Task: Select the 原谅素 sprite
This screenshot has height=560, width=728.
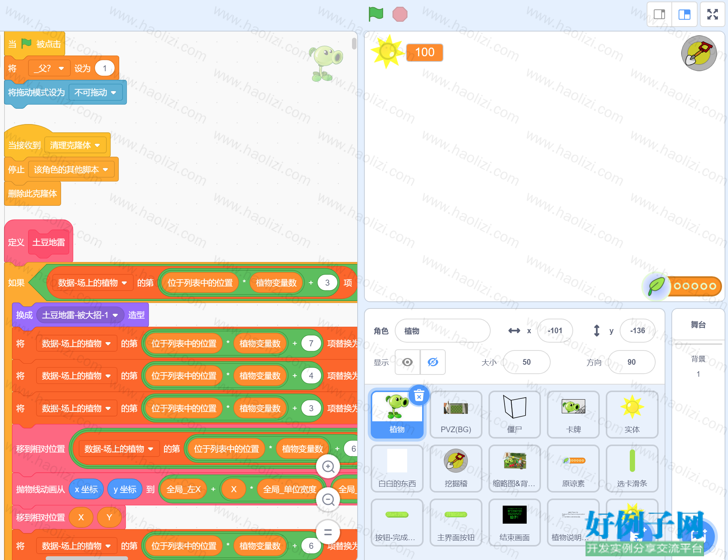Action: (x=573, y=469)
